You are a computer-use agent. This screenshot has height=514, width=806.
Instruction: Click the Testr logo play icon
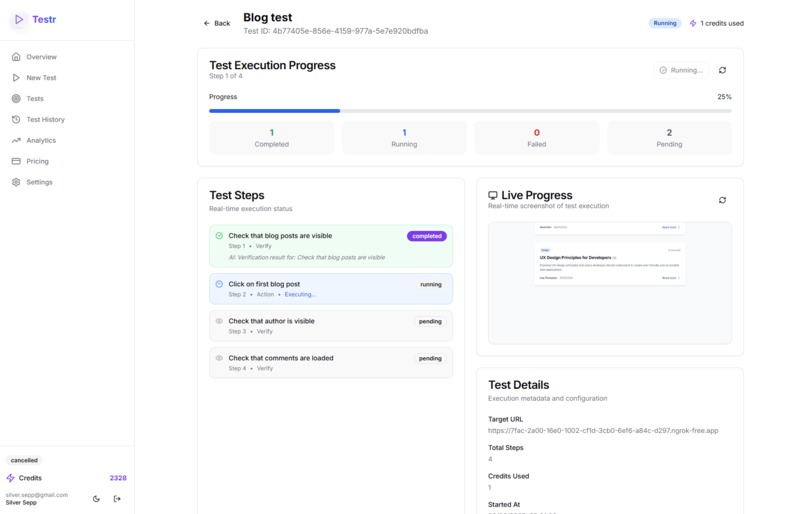point(19,20)
